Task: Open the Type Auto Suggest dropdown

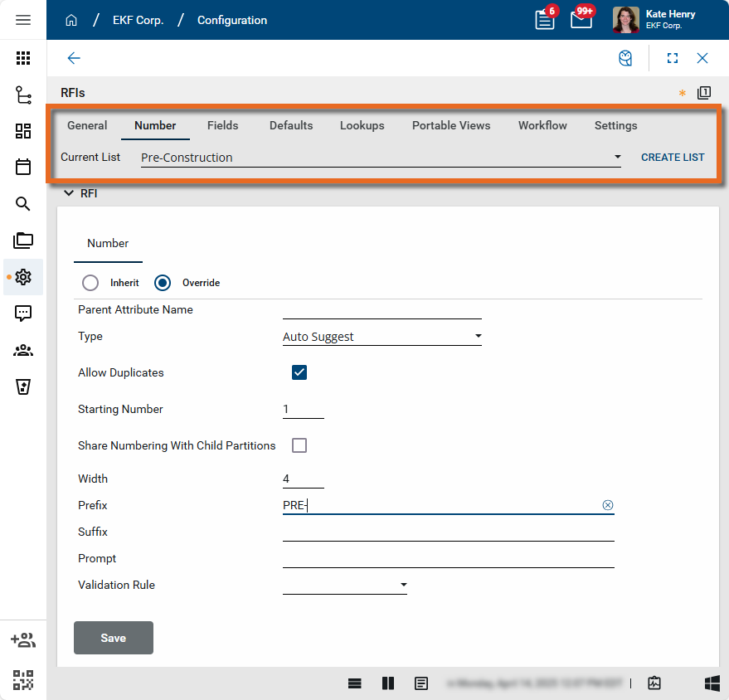Action: tap(382, 337)
